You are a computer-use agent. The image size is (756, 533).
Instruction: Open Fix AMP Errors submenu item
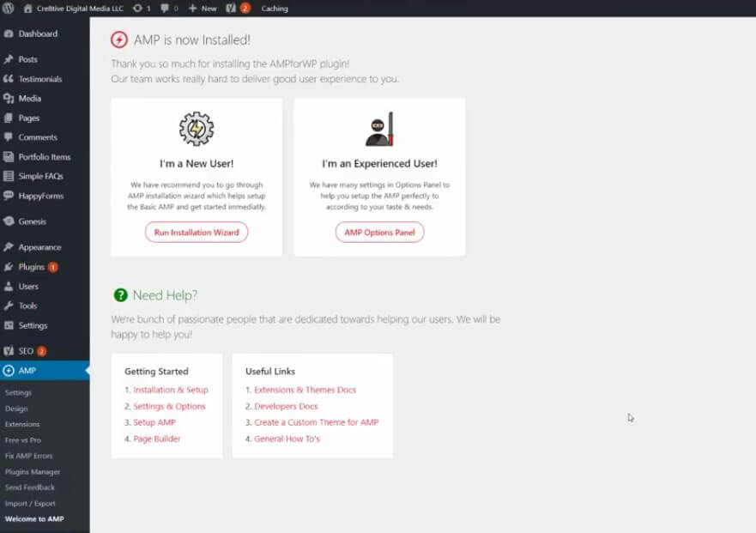[28, 456]
